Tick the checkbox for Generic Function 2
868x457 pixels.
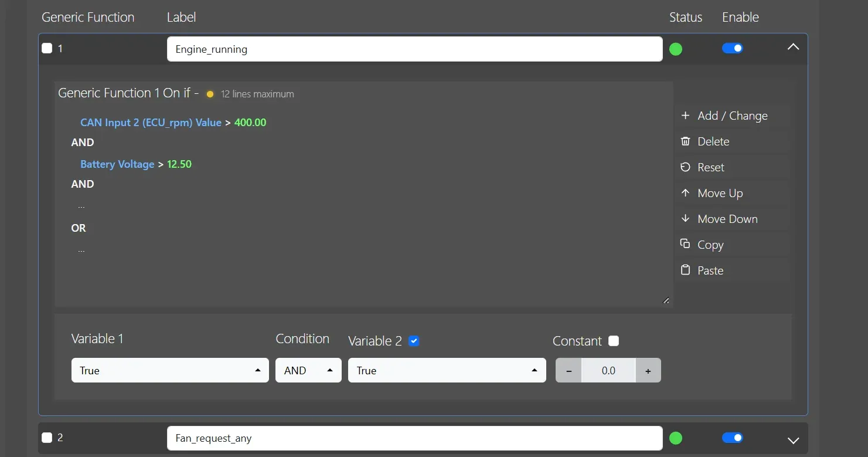tap(47, 438)
